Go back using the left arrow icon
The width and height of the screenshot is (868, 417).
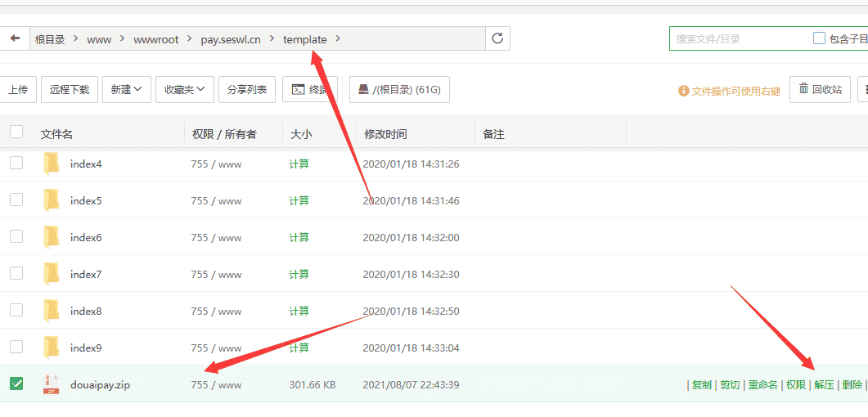pyautogui.click(x=15, y=38)
